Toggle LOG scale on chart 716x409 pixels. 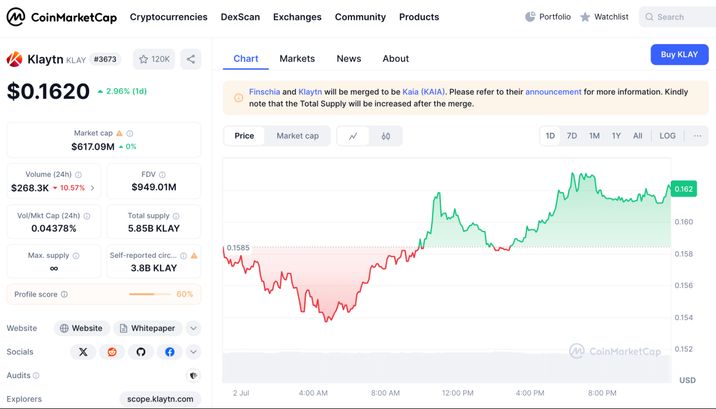coord(667,136)
